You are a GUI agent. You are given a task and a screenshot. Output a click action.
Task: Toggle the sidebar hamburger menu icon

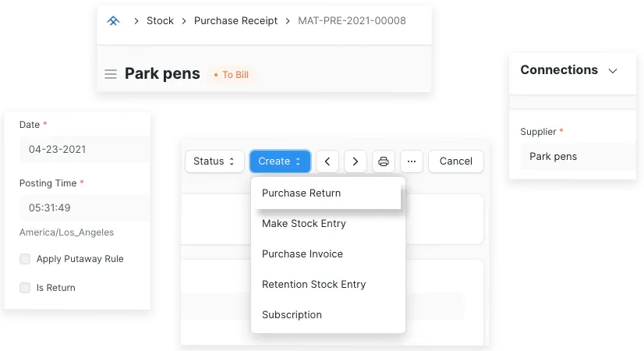click(x=111, y=74)
